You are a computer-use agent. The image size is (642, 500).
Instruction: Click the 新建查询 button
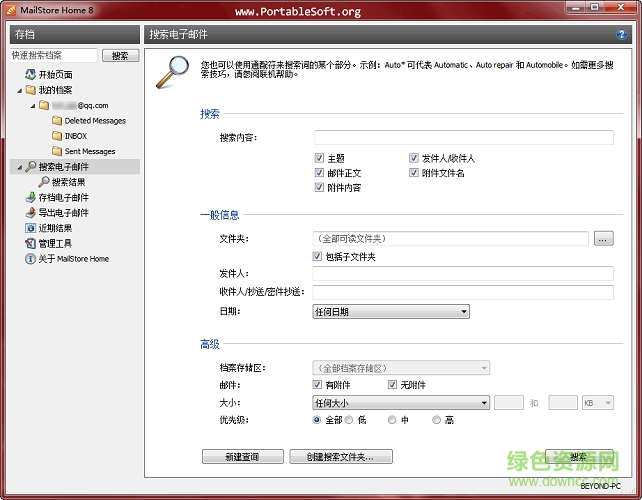click(243, 457)
